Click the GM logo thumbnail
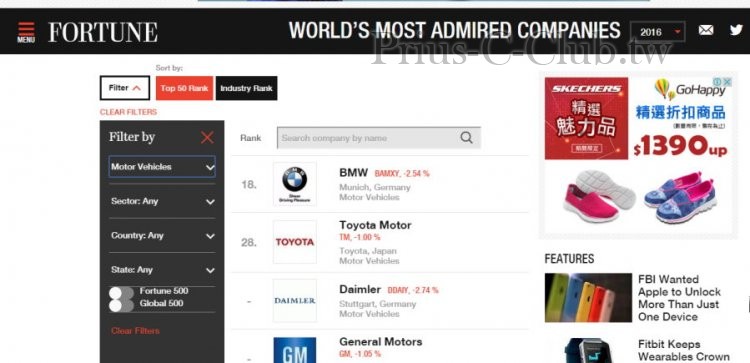The width and height of the screenshot is (750, 363). [295, 350]
